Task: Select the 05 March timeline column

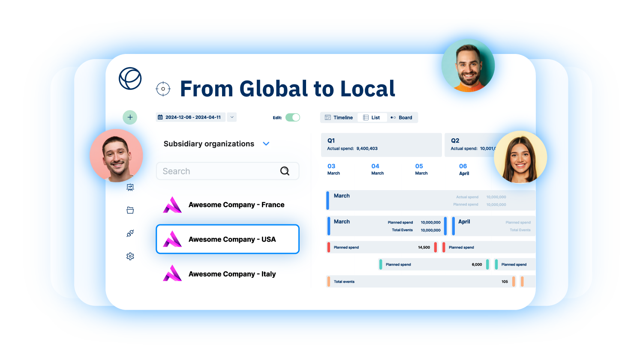Action: [x=421, y=169]
